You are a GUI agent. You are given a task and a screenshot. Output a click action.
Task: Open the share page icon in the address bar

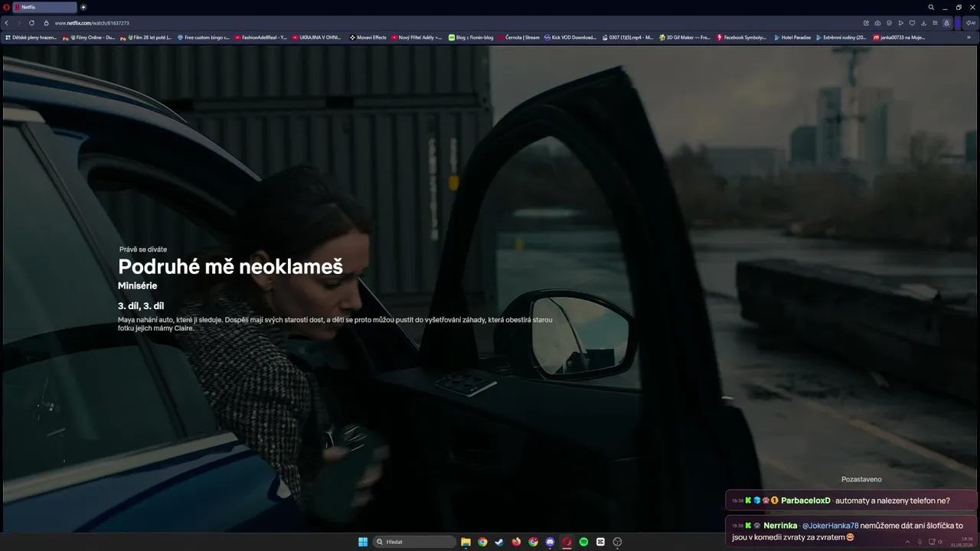coord(866,23)
